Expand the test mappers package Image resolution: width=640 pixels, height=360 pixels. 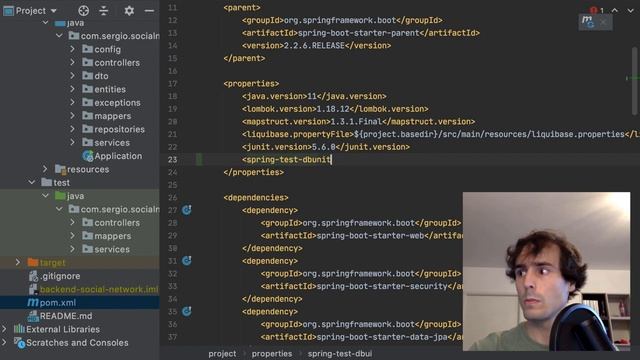72,236
